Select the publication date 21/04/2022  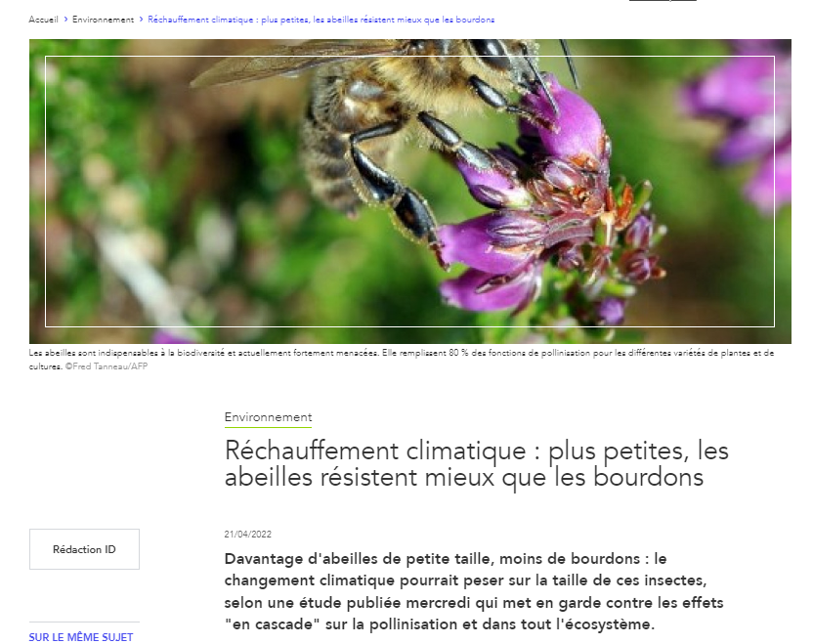pos(248,535)
